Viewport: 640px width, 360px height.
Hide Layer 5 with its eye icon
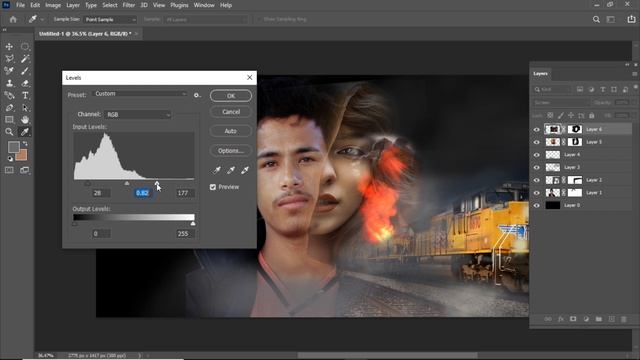click(536, 142)
